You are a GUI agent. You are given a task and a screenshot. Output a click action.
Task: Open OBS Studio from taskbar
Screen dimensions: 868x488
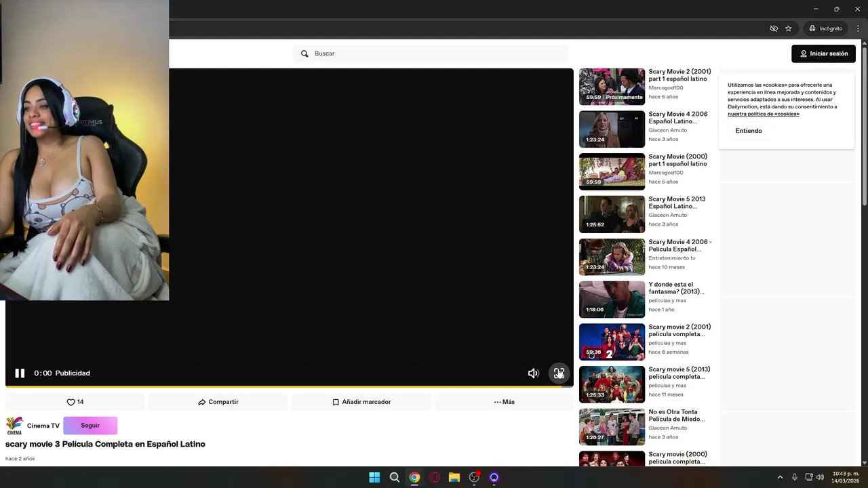coord(474,477)
